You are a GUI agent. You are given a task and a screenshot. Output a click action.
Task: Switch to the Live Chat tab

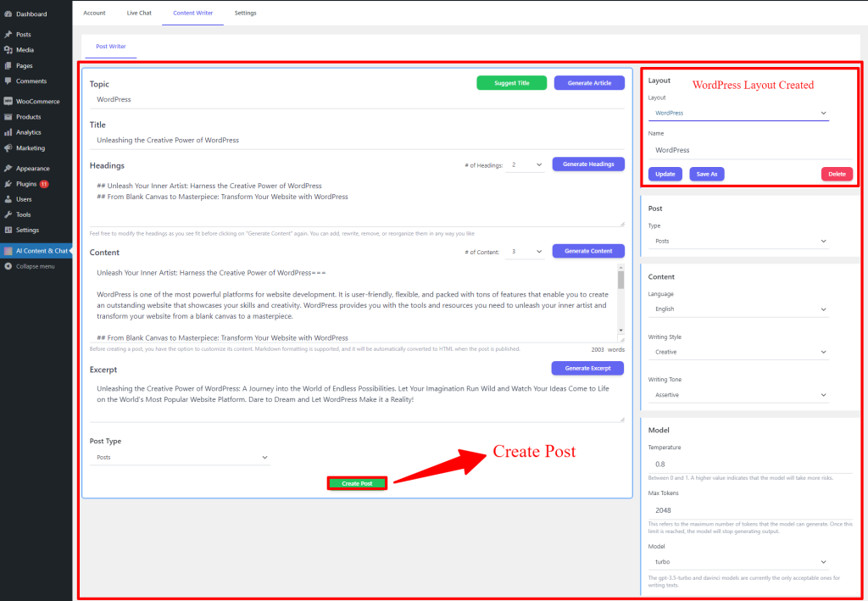pos(138,12)
